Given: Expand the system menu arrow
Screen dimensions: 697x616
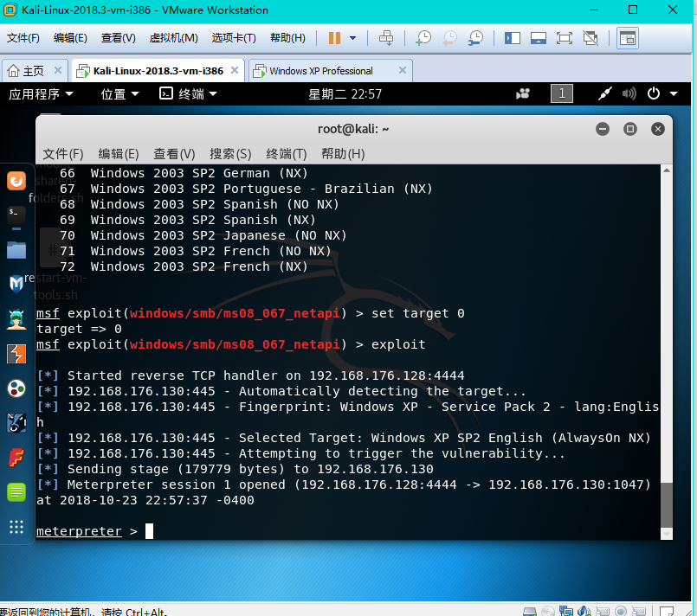Looking at the screenshot, I should [x=674, y=93].
